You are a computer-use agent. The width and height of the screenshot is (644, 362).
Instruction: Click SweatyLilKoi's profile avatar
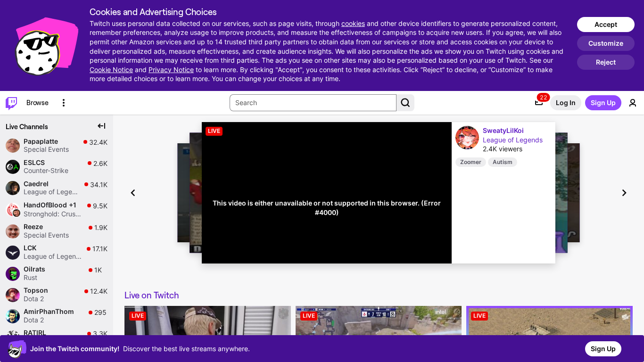click(x=467, y=138)
